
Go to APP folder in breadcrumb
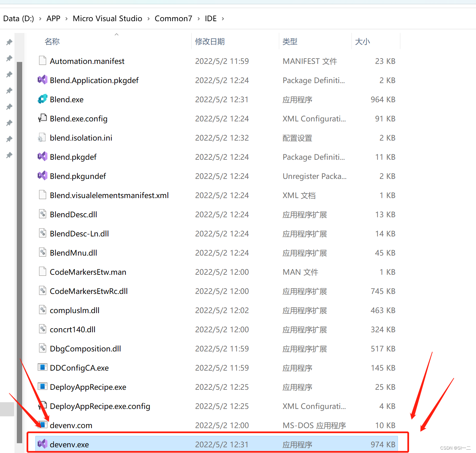click(53, 18)
